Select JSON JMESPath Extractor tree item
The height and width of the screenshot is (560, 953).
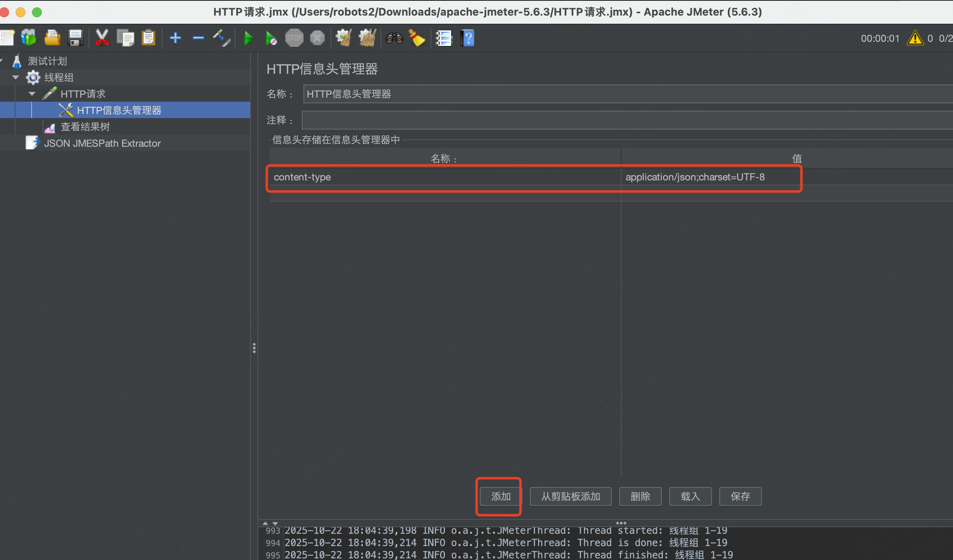102,143
